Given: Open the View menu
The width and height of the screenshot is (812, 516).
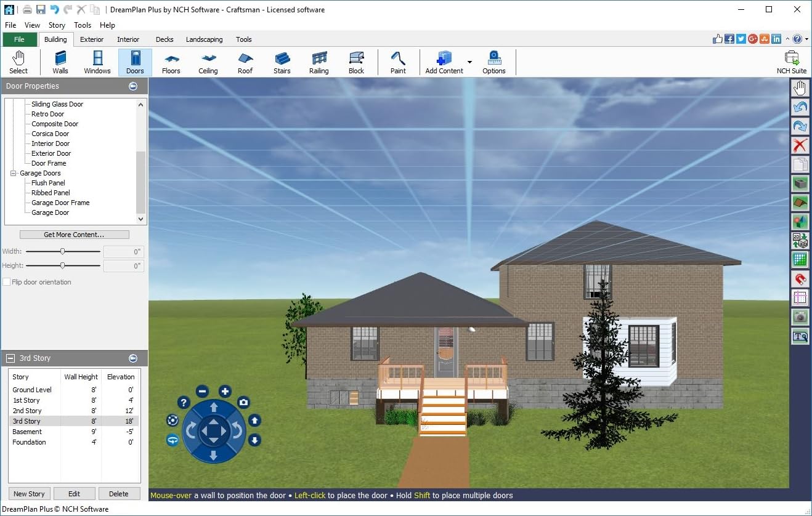Looking at the screenshot, I should 32,25.
